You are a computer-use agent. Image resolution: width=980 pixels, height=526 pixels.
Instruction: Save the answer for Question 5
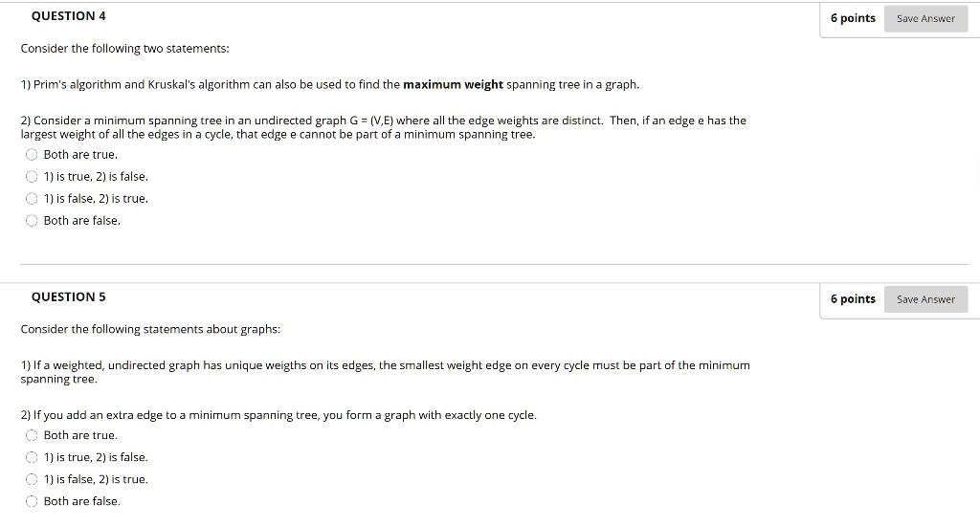[925, 299]
